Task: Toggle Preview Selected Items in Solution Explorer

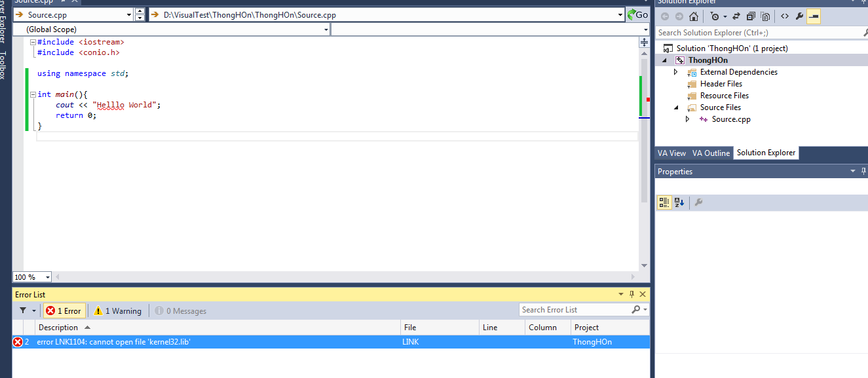Action: pyautogui.click(x=814, y=16)
